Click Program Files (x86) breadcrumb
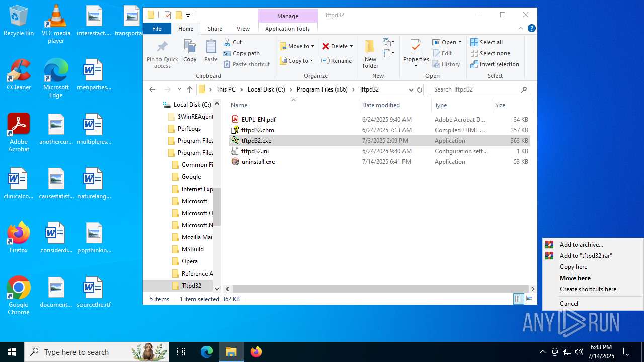 [x=323, y=89]
